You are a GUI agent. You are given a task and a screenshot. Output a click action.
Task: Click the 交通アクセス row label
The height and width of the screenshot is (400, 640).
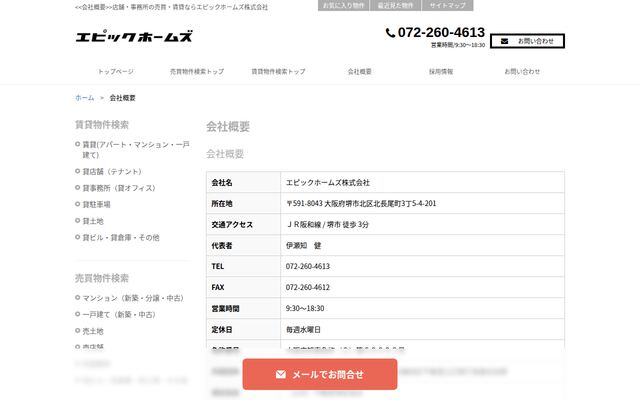(x=232, y=225)
